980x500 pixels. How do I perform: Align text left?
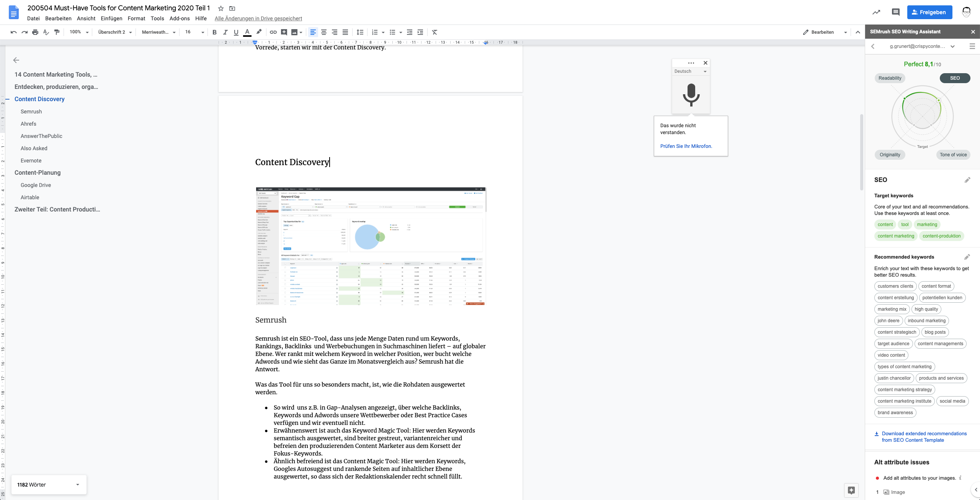(x=313, y=32)
